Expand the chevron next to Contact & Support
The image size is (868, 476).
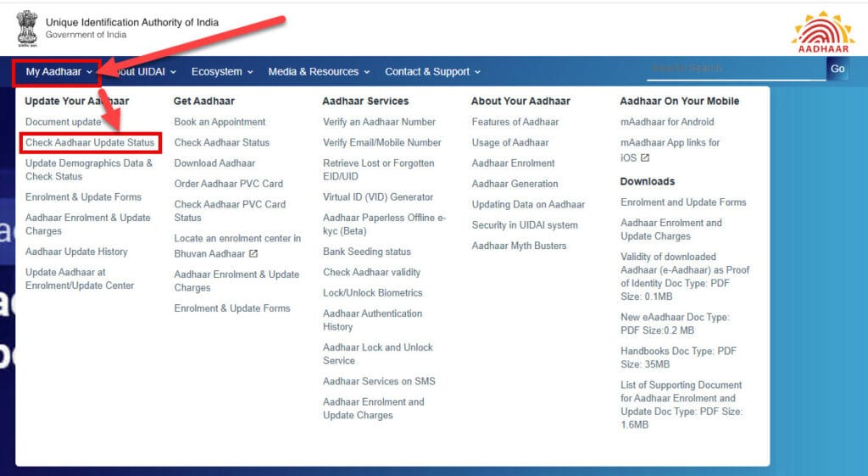[477, 73]
